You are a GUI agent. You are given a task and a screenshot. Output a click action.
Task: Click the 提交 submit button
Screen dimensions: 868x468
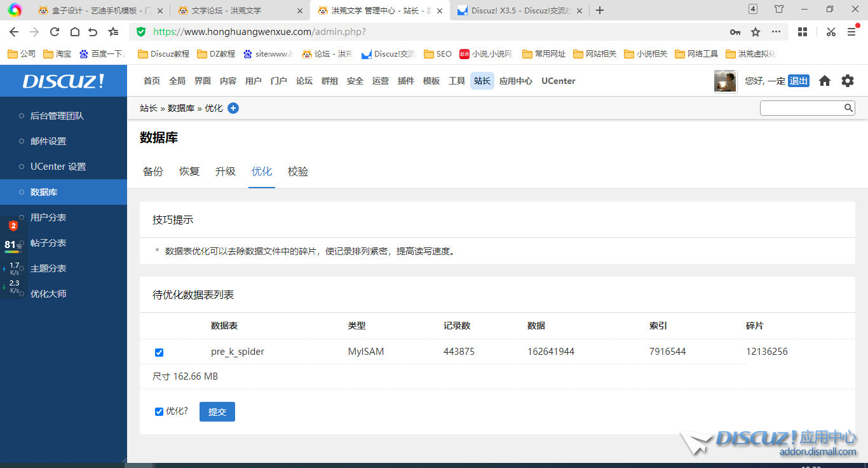[217, 411]
